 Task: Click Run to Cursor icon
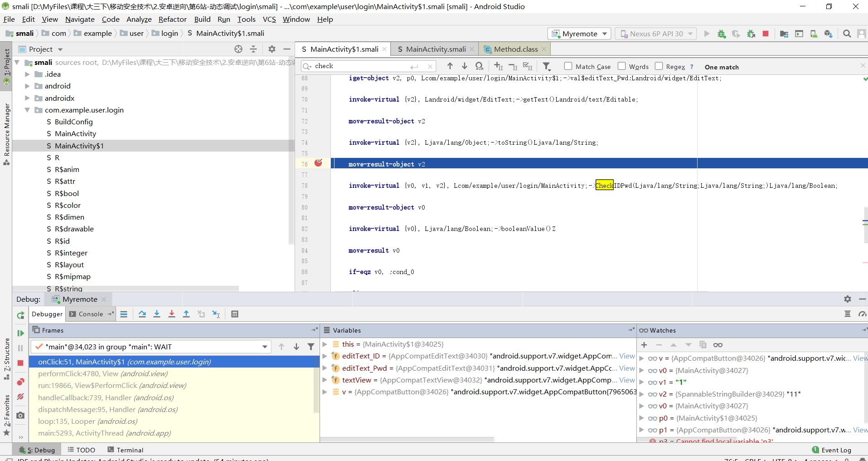point(216,314)
